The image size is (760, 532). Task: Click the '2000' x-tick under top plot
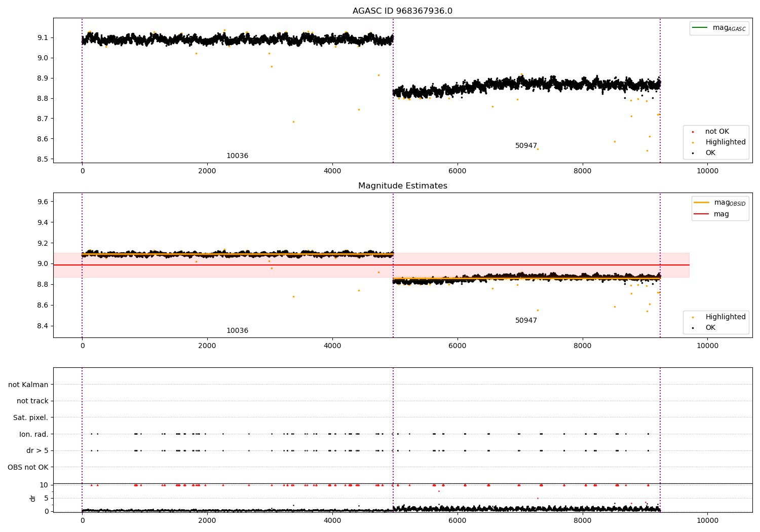[207, 171]
